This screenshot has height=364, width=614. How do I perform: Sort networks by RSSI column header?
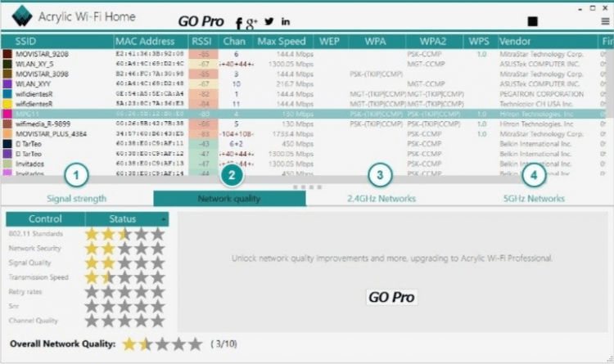click(201, 41)
